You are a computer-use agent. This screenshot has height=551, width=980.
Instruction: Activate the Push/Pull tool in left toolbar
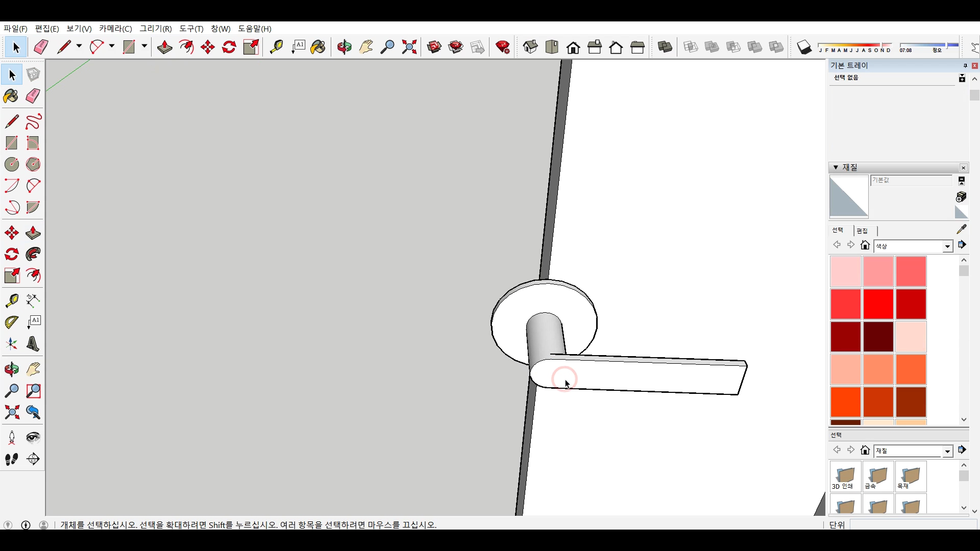point(33,233)
